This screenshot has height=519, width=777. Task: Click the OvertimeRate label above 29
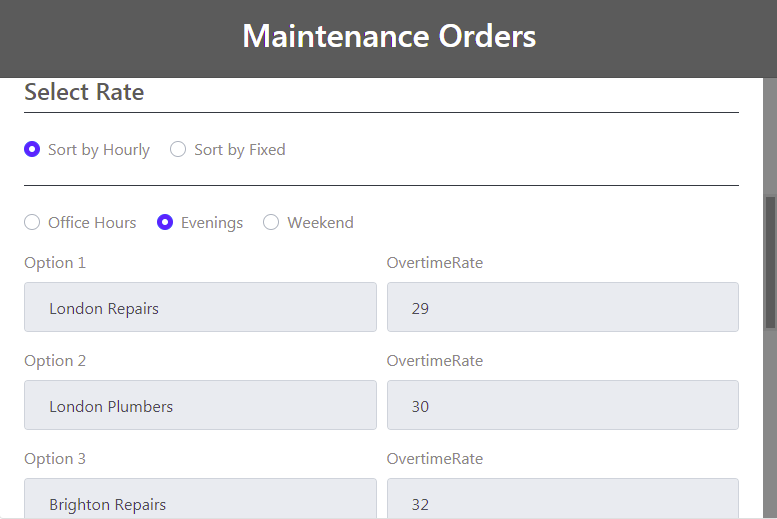point(435,263)
